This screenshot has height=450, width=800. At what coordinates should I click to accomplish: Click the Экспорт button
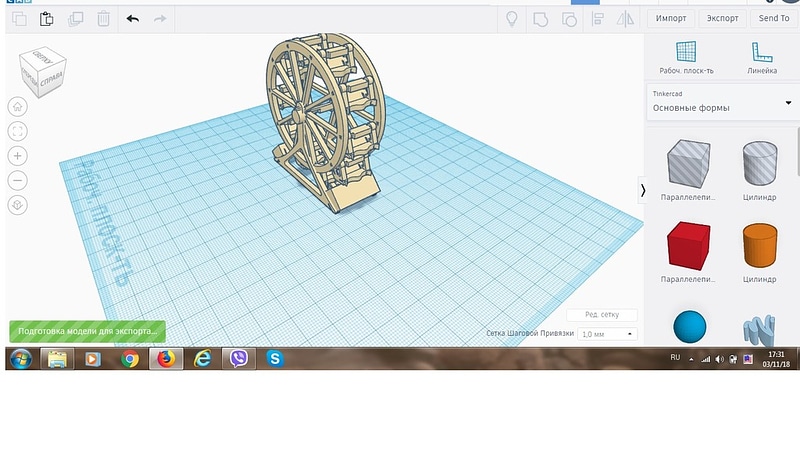(722, 18)
